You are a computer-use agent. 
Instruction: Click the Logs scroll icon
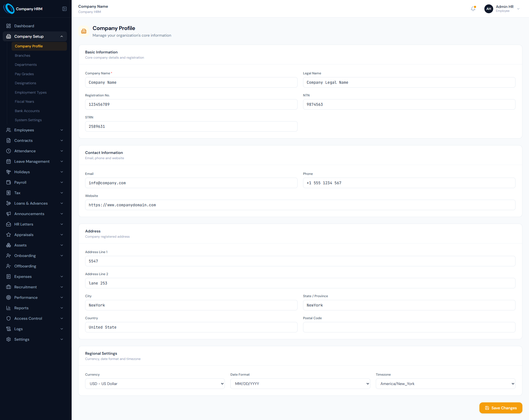(9, 329)
